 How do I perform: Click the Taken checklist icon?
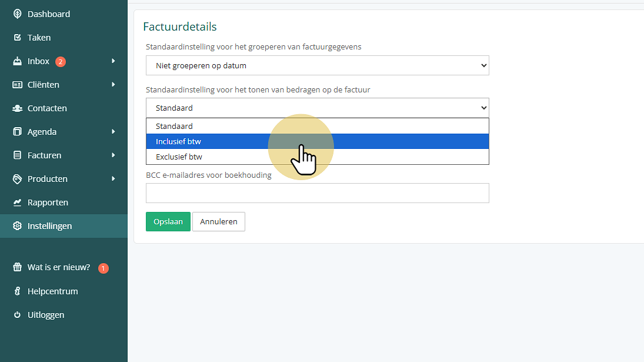(x=17, y=38)
